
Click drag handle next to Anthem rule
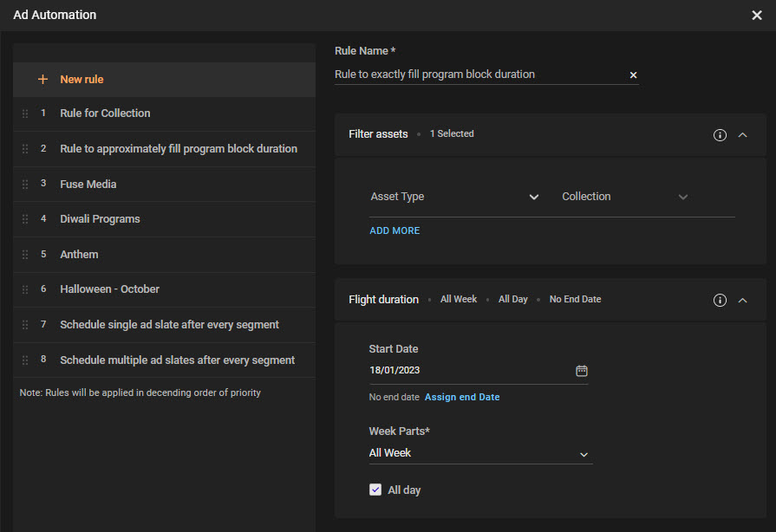click(25, 255)
